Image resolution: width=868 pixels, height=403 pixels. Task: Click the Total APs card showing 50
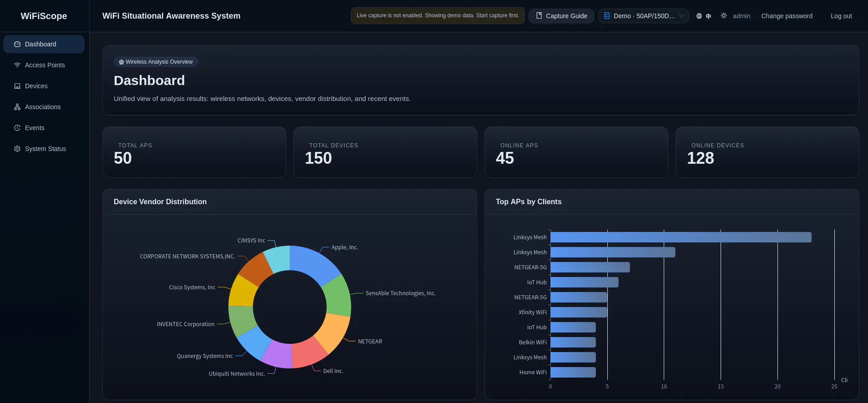(194, 152)
